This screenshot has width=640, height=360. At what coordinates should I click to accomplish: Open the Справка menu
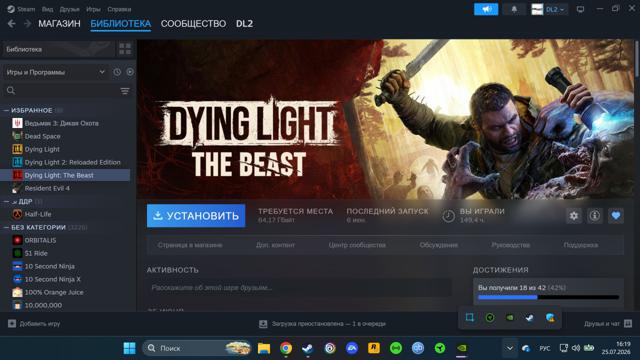pyautogui.click(x=119, y=9)
